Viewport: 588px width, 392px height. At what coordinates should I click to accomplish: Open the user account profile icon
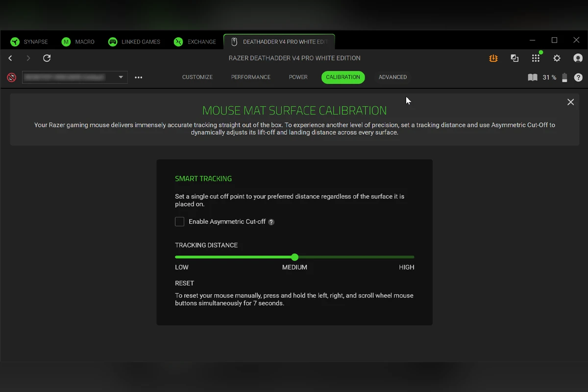point(578,58)
